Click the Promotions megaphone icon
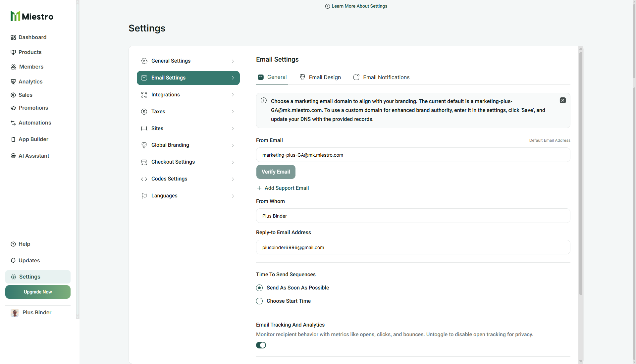 point(13,108)
